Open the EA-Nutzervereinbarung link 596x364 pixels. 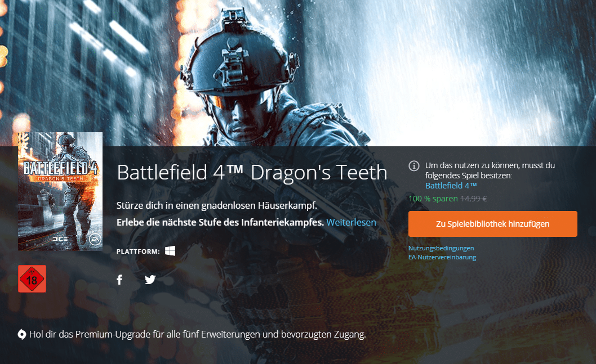pos(442,257)
